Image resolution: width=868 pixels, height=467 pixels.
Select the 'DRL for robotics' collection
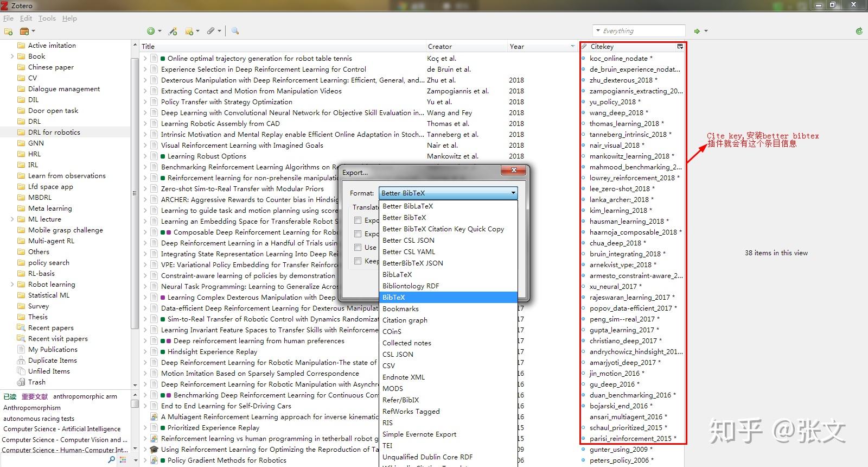pos(54,132)
